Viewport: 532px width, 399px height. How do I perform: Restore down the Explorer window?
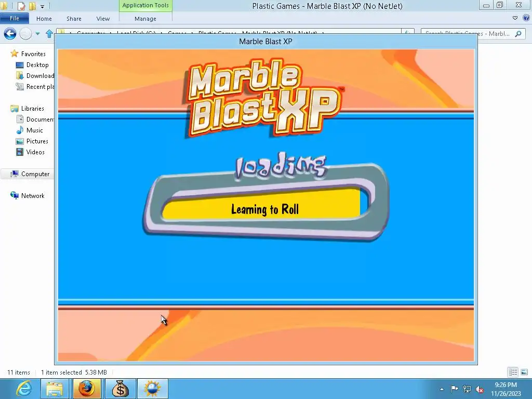coord(500,5)
